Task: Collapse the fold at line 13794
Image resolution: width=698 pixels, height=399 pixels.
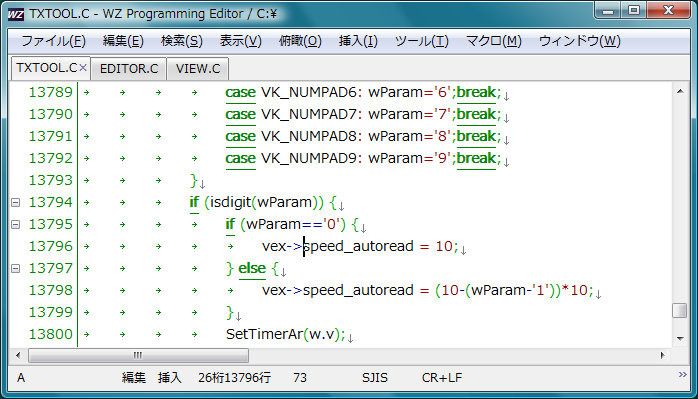Action: [x=15, y=203]
